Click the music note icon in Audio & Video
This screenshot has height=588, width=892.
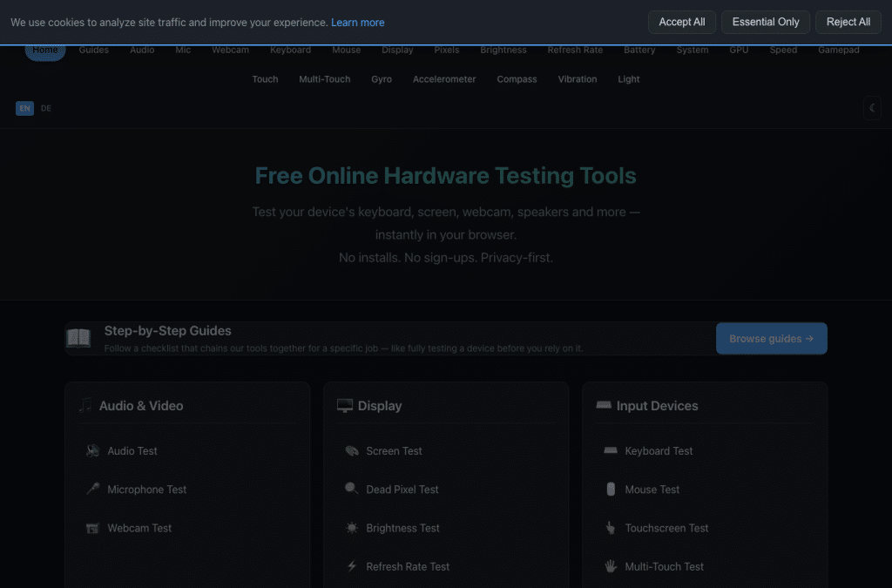(86, 405)
